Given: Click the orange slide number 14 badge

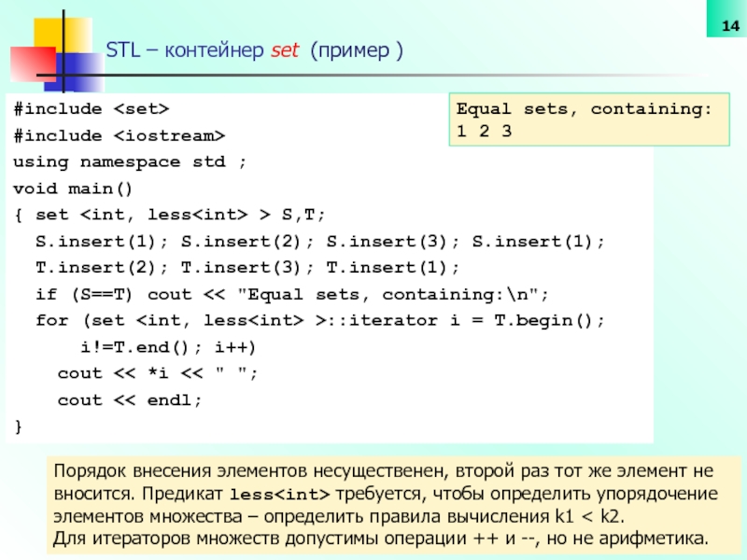Looking at the screenshot, I should tap(722, 27).
